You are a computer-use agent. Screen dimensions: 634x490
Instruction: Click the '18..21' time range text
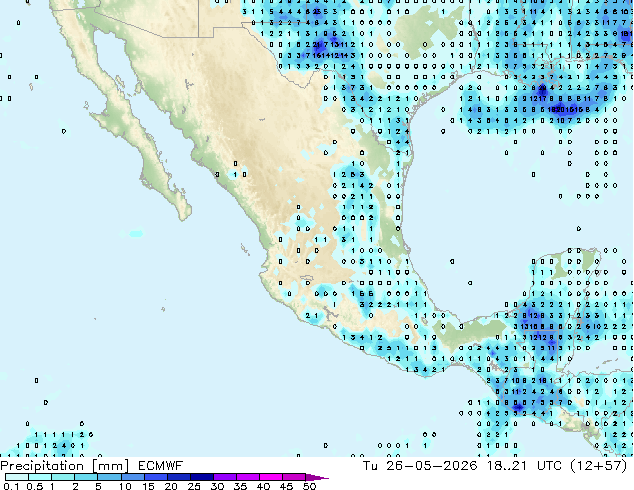pos(507,466)
